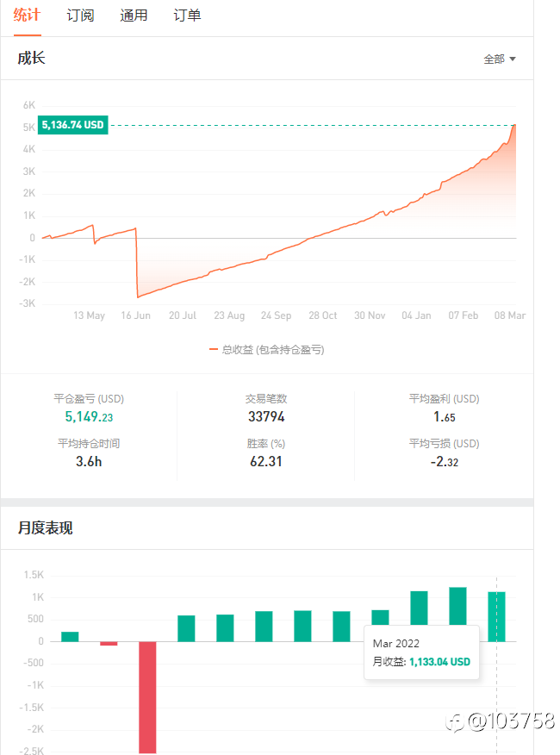Click the 成长 section heading
Image resolution: width=560 pixels, height=755 pixels.
(x=31, y=59)
